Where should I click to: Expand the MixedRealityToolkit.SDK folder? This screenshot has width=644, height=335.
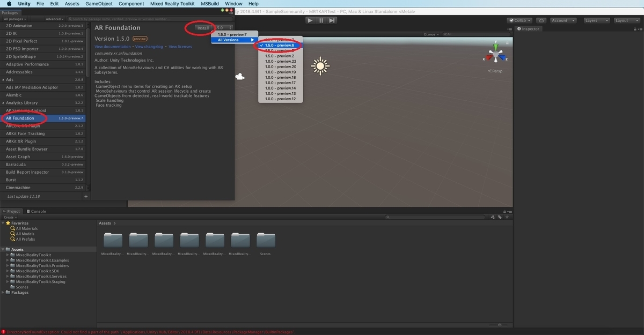(x=8, y=271)
